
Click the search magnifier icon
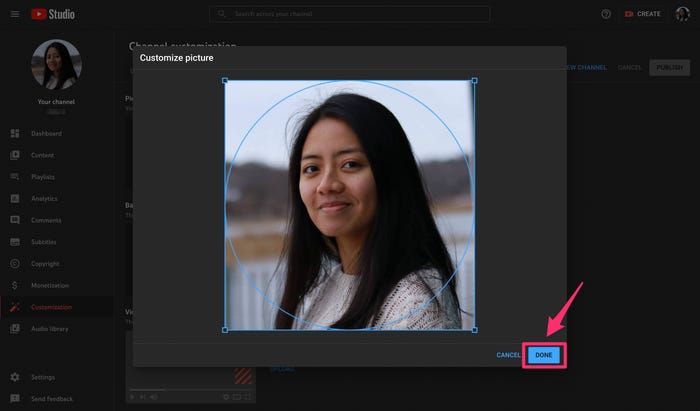221,14
